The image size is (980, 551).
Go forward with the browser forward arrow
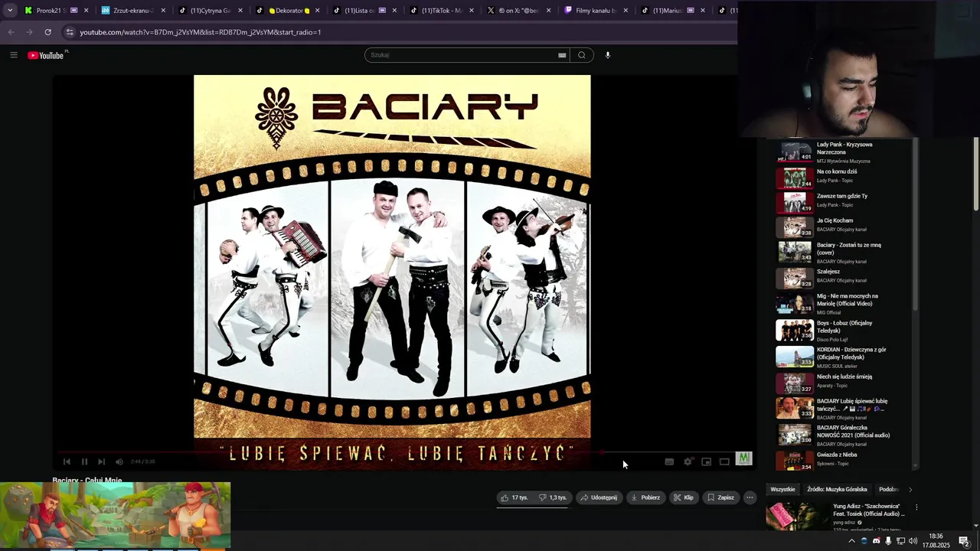(x=29, y=32)
